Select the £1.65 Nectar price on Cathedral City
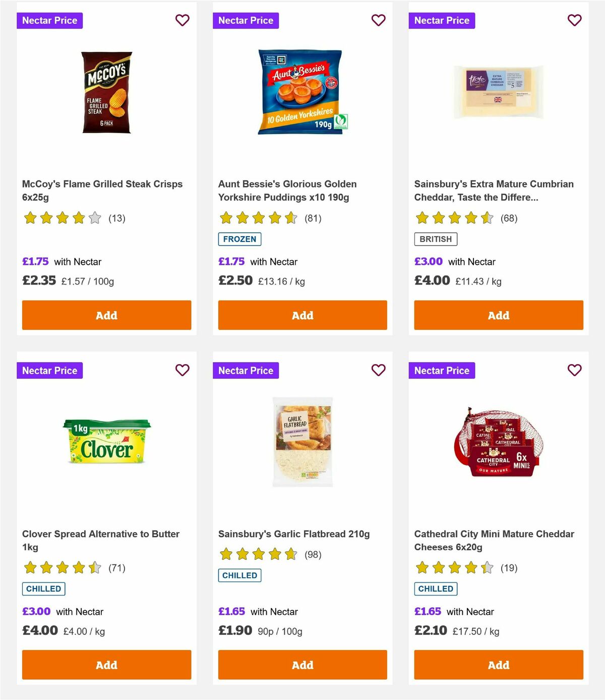Image resolution: width=605 pixels, height=700 pixels. pos(427,611)
